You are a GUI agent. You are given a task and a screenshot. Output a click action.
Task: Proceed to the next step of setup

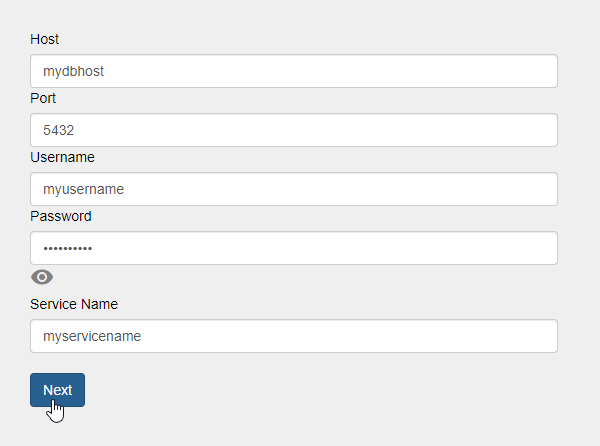click(x=57, y=390)
